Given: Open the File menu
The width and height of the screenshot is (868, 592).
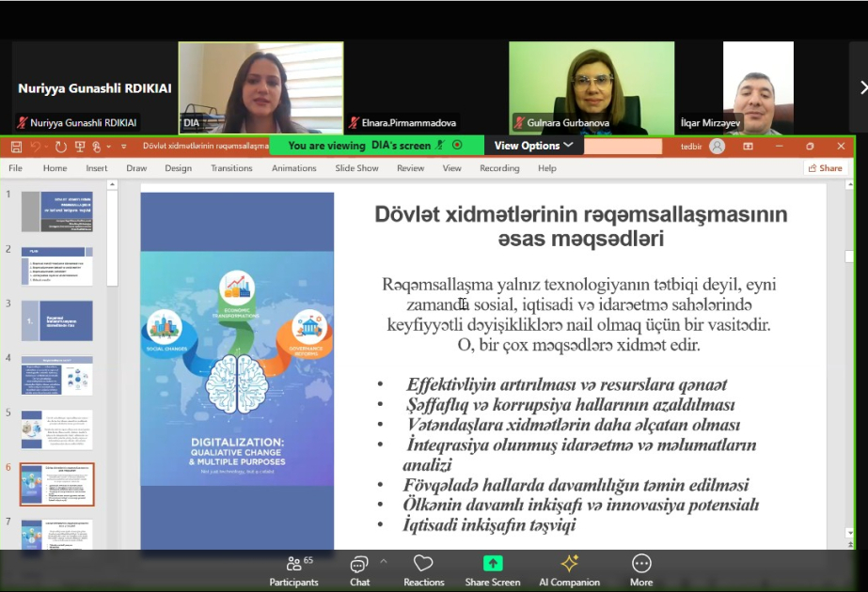Looking at the screenshot, I should click(x=15, y=168).
